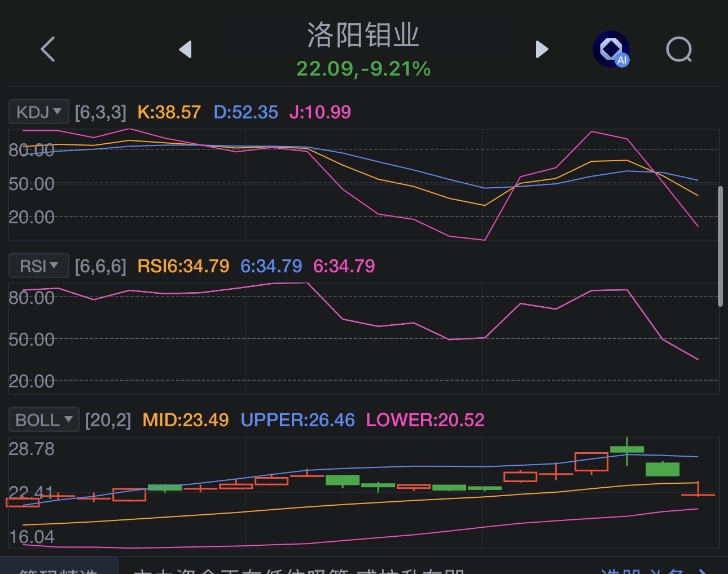
Task: Tap KDJ parameters [6,3,3]
Action: pos(100,112)
